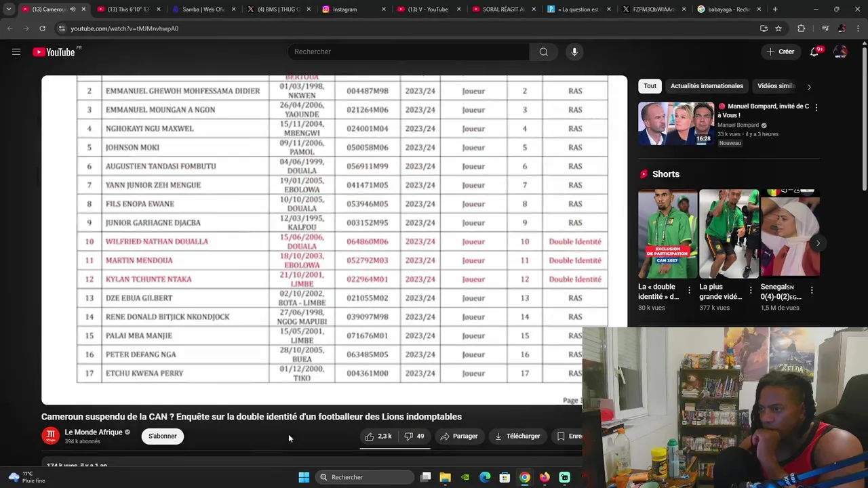Open File Explorer from taskbar
The height and width of the screenshot is (488, 868).
(446, 477)
